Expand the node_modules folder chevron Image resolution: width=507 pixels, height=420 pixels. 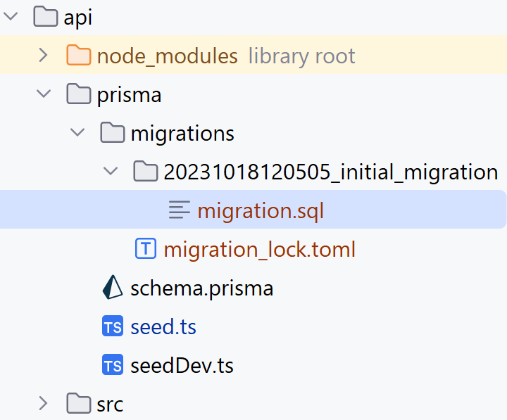coord(44,56)
